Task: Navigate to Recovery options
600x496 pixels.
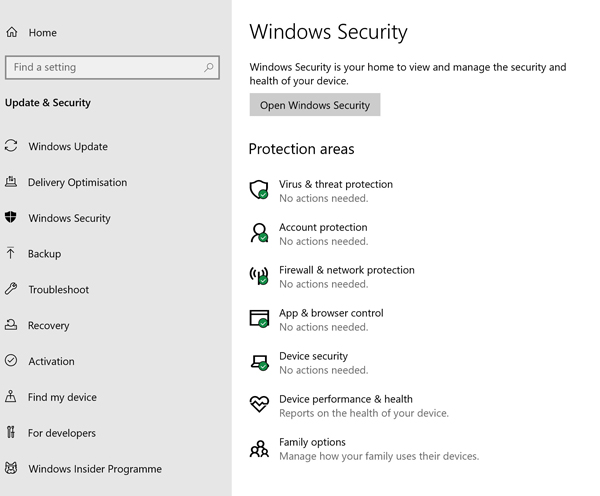Action: 49,325
